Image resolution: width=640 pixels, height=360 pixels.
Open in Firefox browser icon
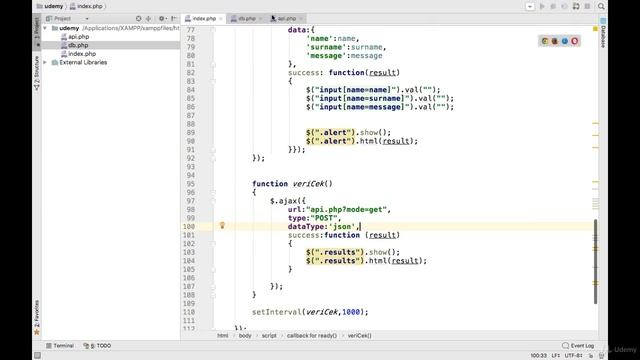(555, 41)
